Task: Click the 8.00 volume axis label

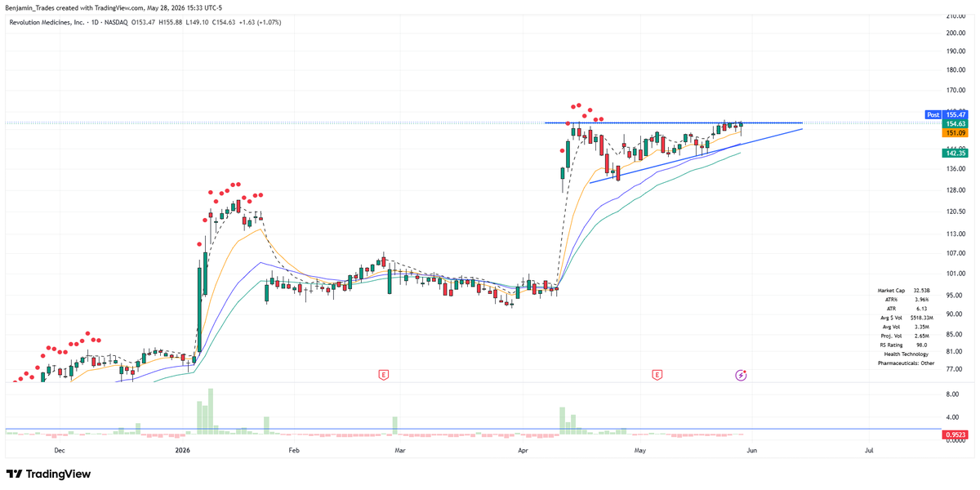Action: (x=952, y=394)
